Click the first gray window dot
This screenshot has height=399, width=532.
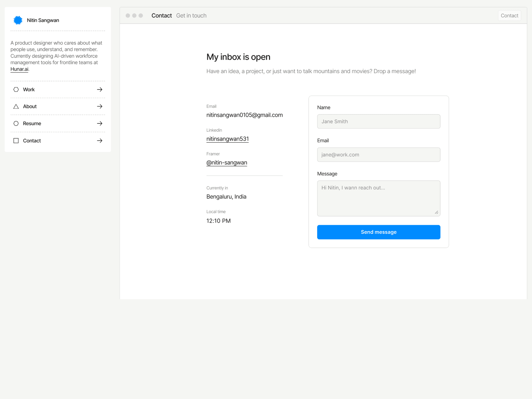click(128, 16)
